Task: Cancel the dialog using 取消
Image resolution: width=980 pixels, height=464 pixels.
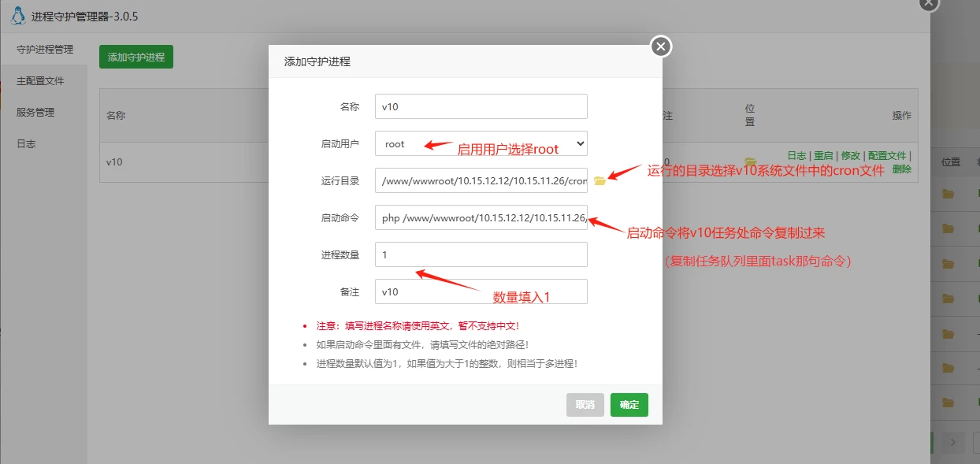Action: [585, 405]
